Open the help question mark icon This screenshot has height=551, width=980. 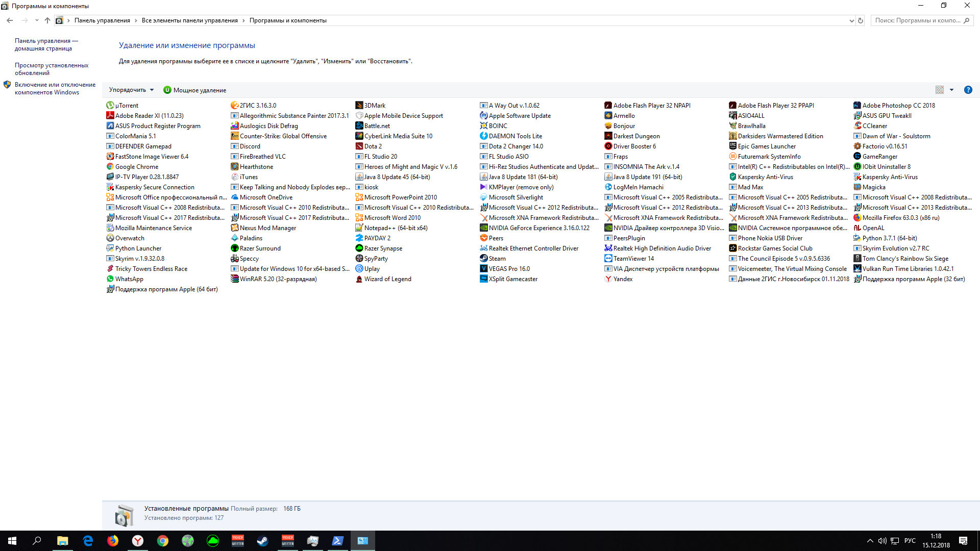click(x=968, y=90)
